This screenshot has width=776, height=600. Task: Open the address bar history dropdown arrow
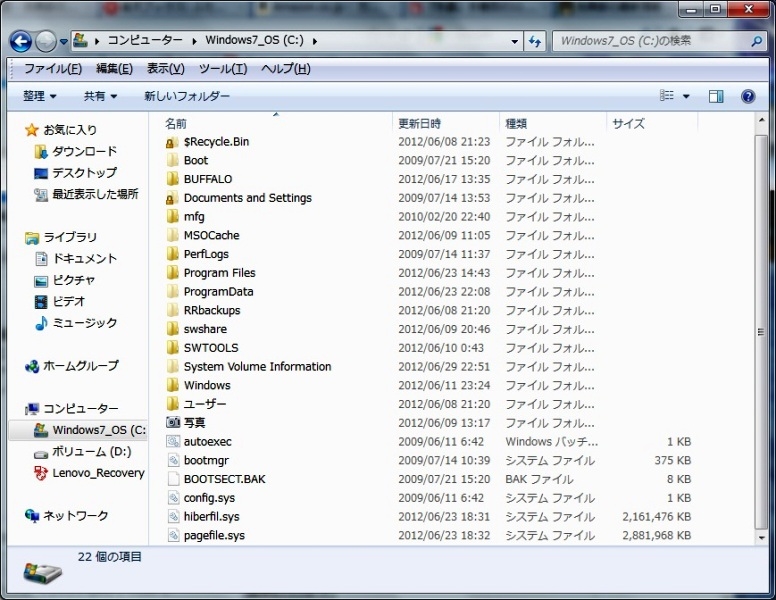point(515,42)
